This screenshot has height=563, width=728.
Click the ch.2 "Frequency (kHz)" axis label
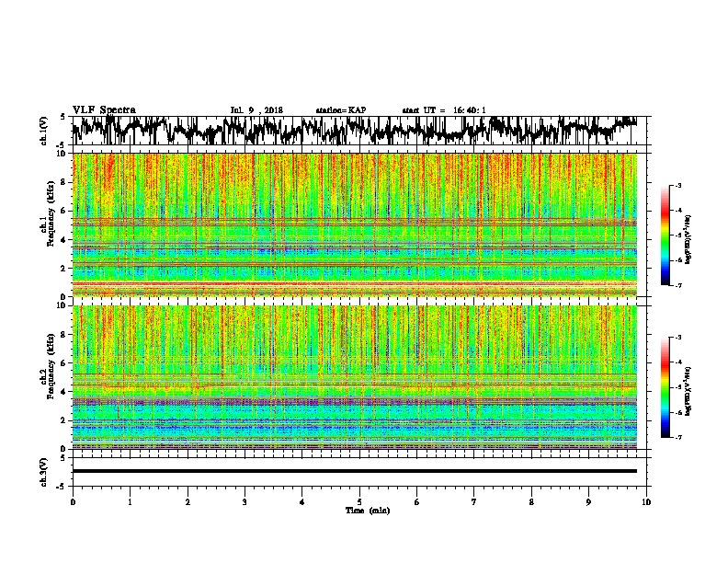pyautogui.click(x=51, y=366)
